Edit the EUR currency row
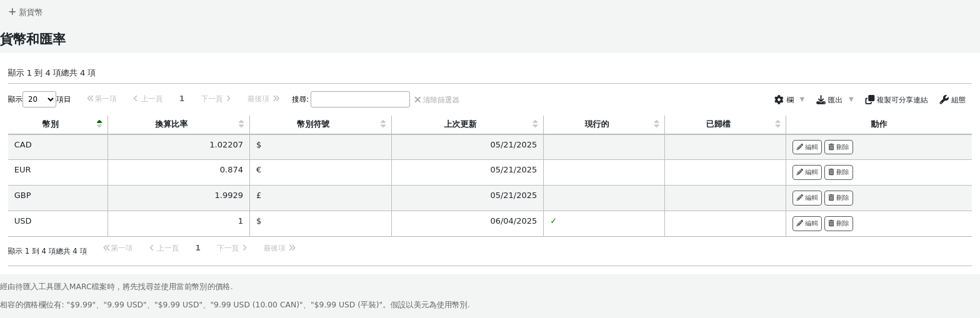Viewport: 980px width, 318px height. point(807,172)
